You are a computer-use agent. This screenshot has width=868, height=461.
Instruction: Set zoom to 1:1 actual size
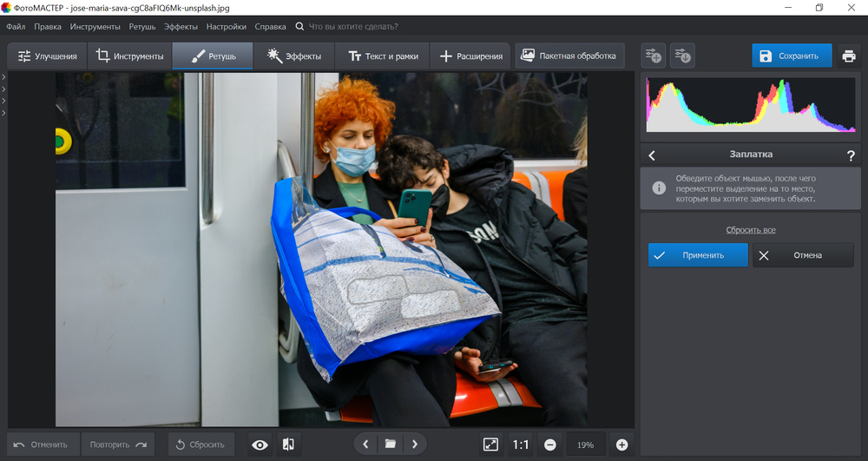click(520, 445)
